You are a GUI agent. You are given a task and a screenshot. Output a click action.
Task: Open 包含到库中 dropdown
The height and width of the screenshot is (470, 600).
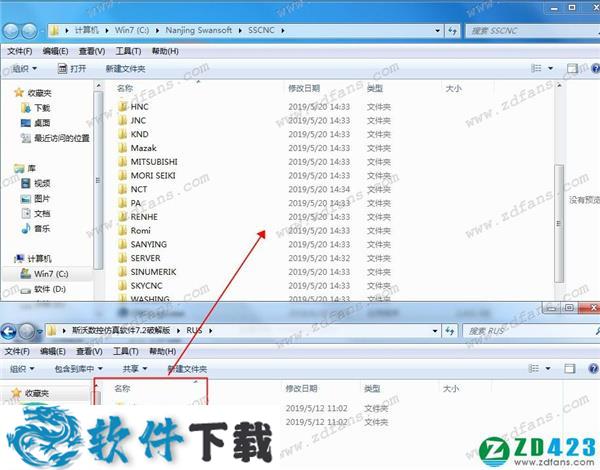tap(78, 369)
